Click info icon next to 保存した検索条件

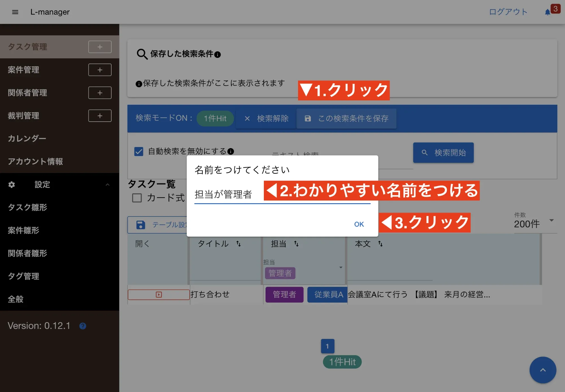(x=218, y=54)
